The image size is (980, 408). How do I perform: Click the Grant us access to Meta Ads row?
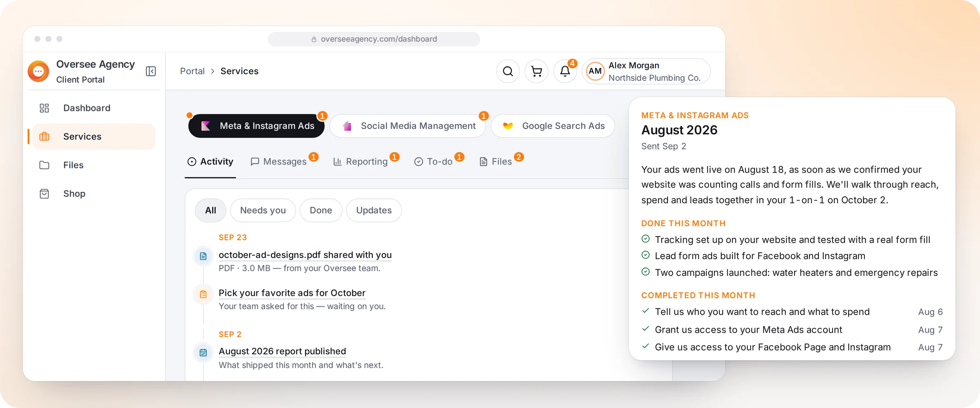tap(792, 330)
